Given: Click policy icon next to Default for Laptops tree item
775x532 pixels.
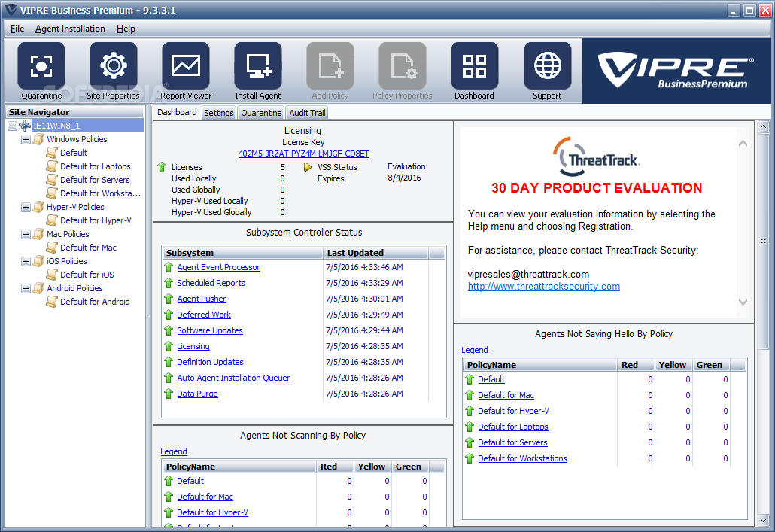Looking at the screenshot, I should [x=52, y=166].
